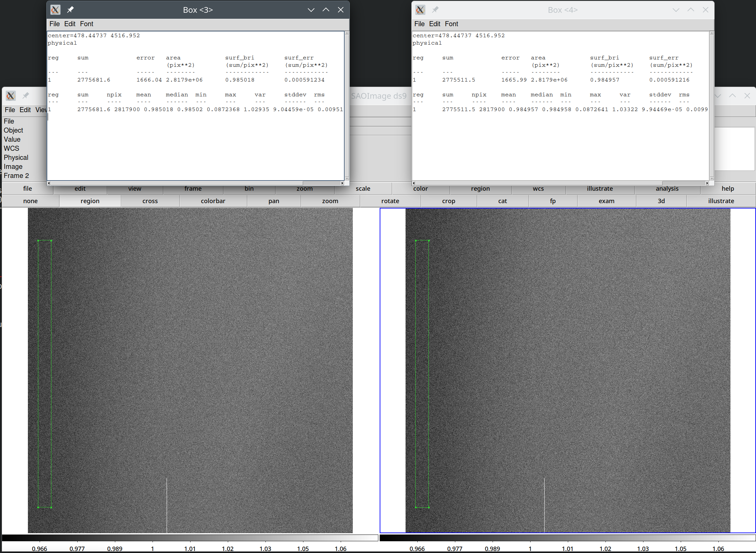Click the wcs button in the button bar
Image resolution: width=756 pixels, height=553 pixels.
pyautogui.click(x=538, y=189)
